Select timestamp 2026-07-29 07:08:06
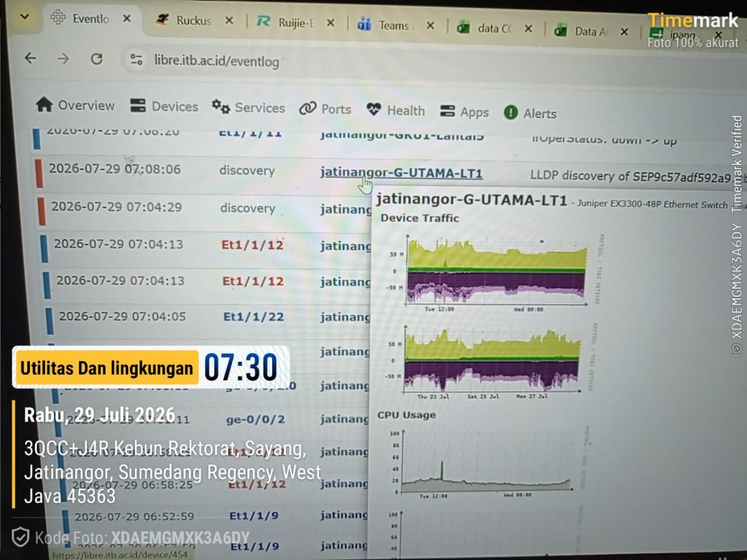Viewport: 747px width, 560px height. point(115,169)
